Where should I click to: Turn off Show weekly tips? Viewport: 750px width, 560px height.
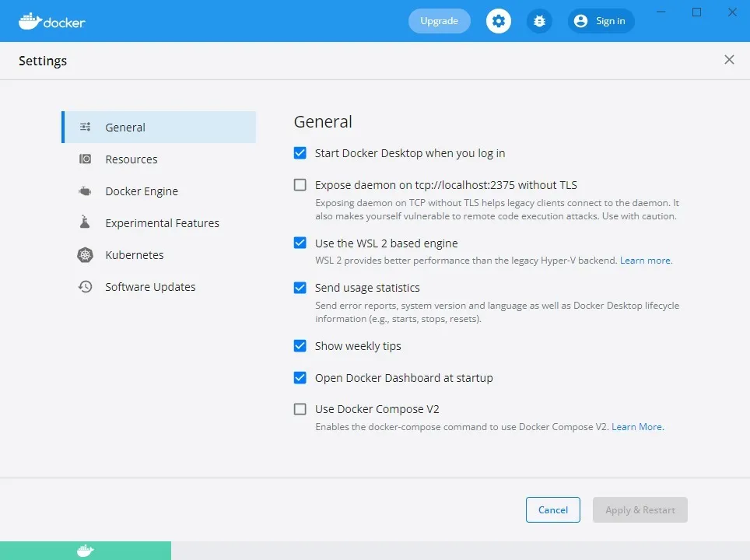(x=300, y=346)
